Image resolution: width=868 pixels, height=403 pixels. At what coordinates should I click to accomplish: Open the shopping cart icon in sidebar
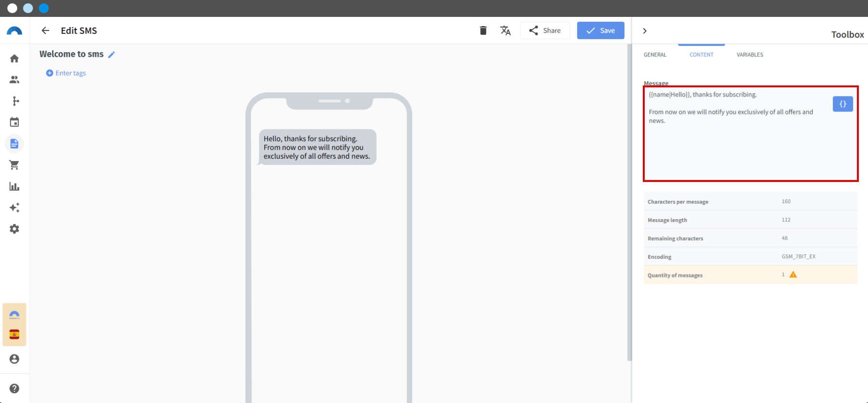14,165
